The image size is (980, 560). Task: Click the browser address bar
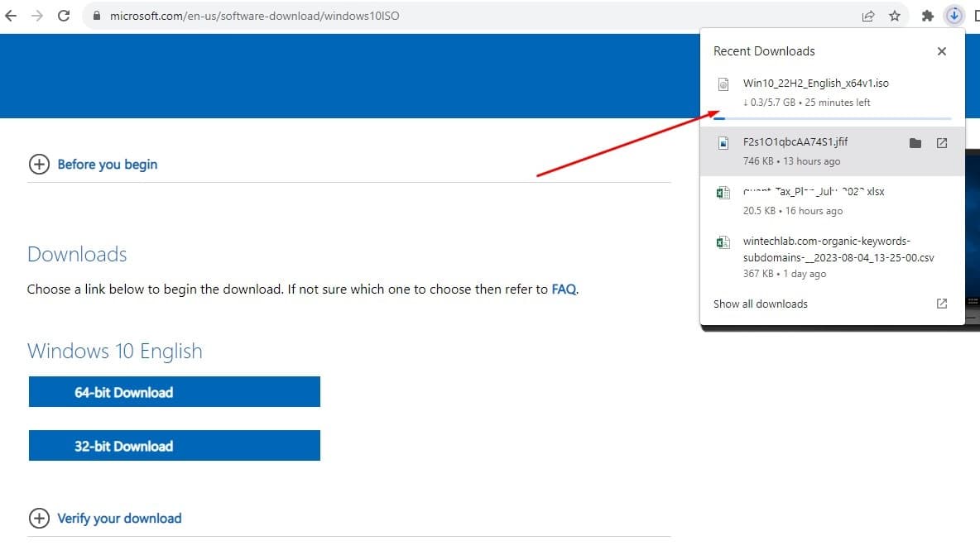pyautogui.click(x=331, y=15)
